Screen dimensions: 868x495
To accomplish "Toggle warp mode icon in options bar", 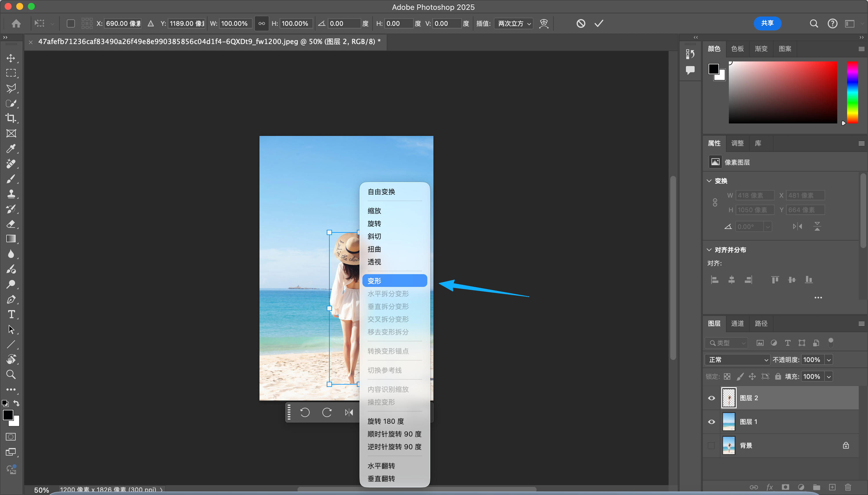I will click(x=544, y=23).
